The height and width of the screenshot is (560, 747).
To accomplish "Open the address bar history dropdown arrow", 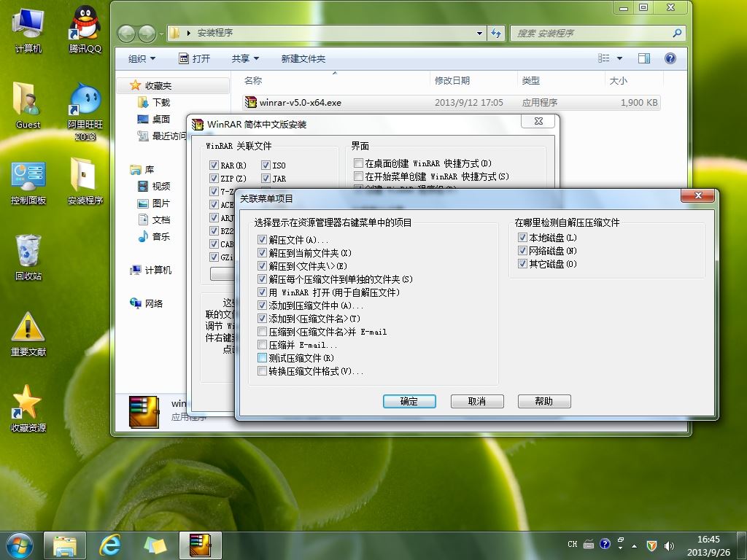I will coord(479,33).
